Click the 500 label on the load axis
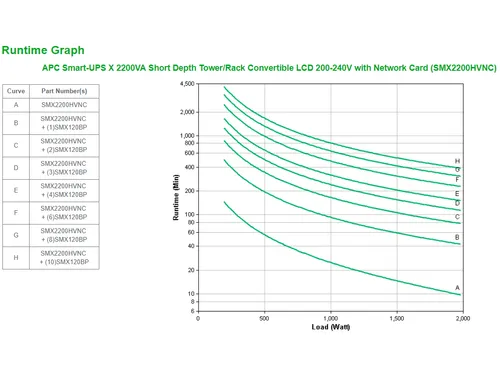 coord(264,318)
